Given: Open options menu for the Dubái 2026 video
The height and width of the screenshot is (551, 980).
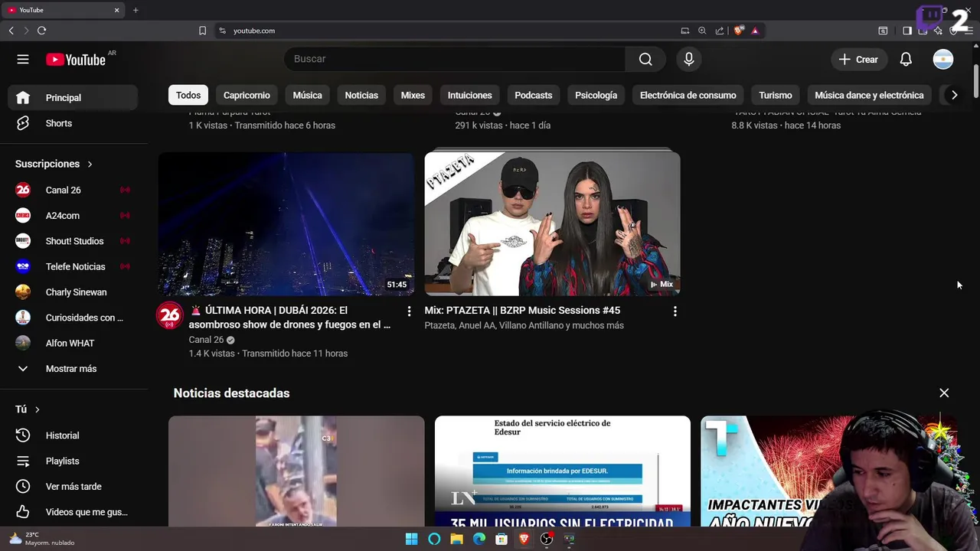Looking at the screenshot, I should (x=409, y=311).
